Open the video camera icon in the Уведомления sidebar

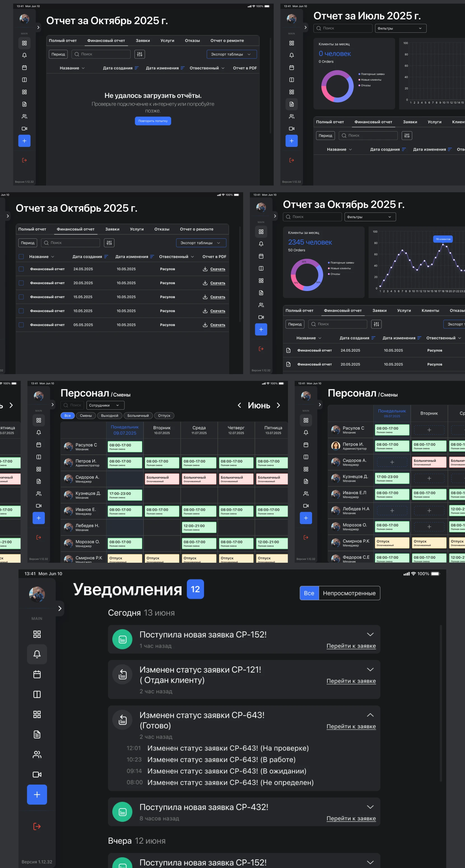point(37,774)
